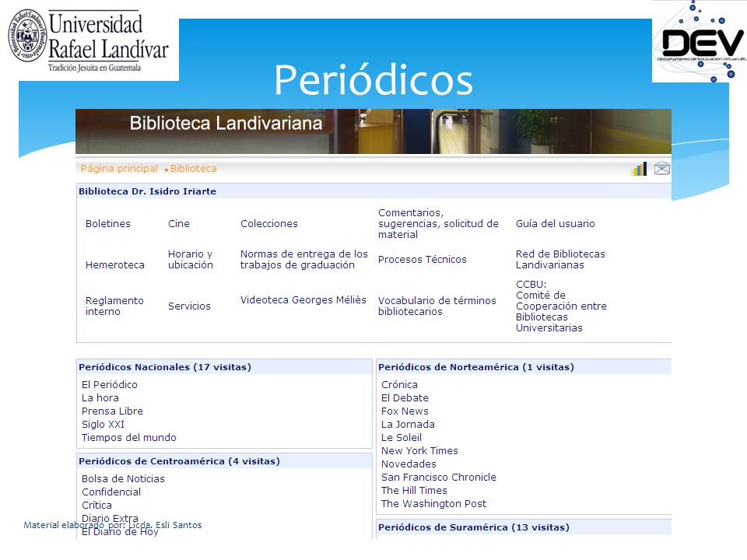Open the Reglamento interno link
This screenshot has height=560, width=747.
pos(114,306)
